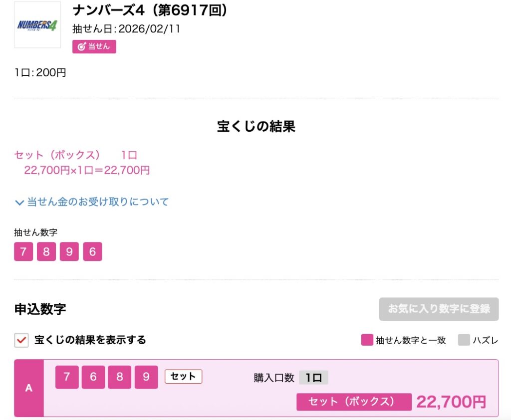Click the Numbers4 logo thumbnail
Screen dimensions: 511x420
(37, 25)
